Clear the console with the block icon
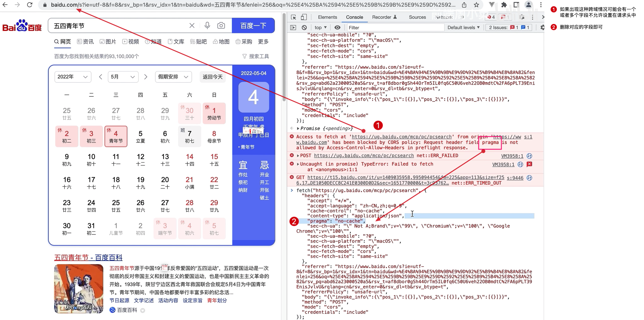 (304, 27)
